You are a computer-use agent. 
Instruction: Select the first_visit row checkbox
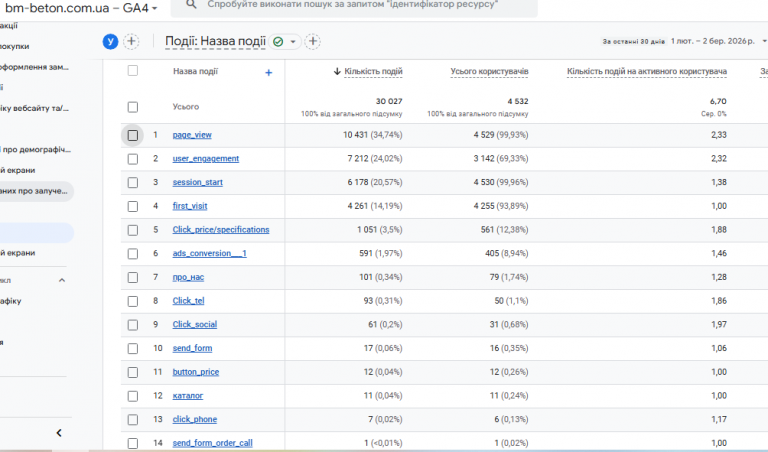133,206
